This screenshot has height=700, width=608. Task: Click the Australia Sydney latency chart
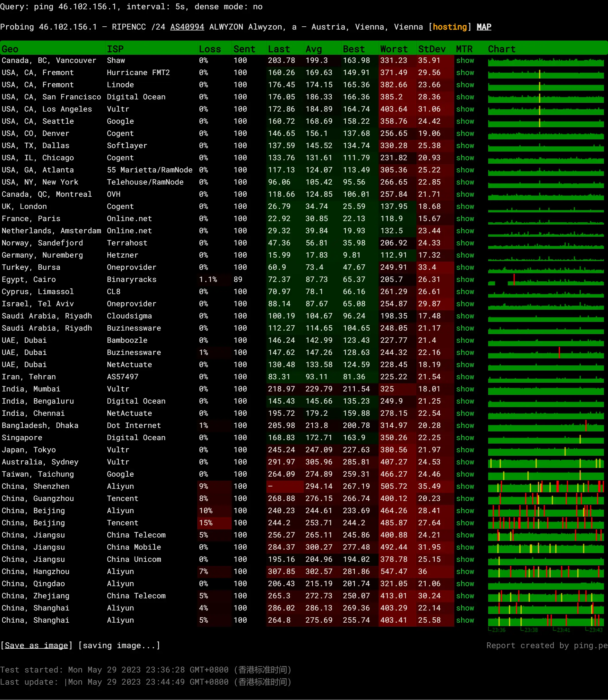[x=545, y=462]
